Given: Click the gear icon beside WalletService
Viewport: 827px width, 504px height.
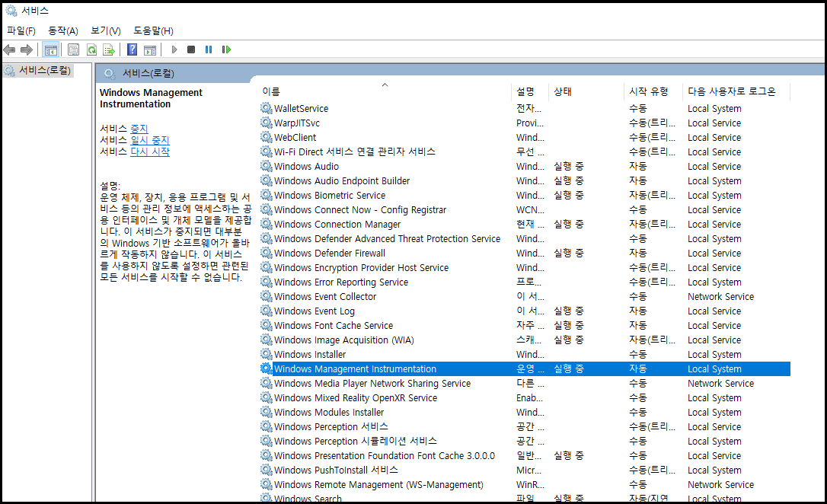Looking at the screenshot, I should tap(267, 108).
